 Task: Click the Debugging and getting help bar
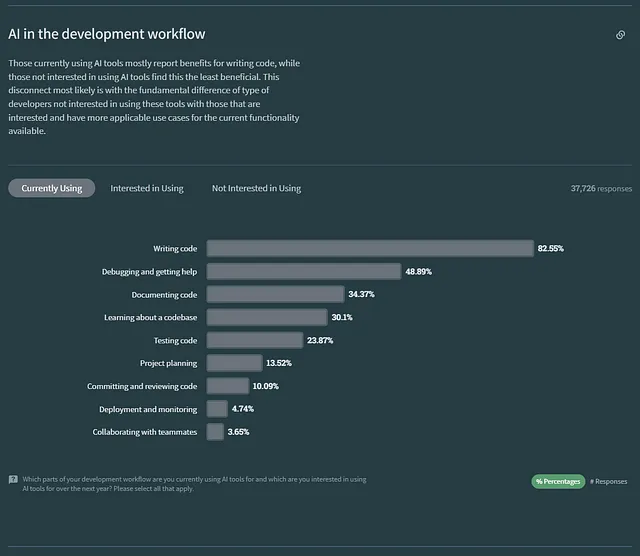tap(304, 271)
